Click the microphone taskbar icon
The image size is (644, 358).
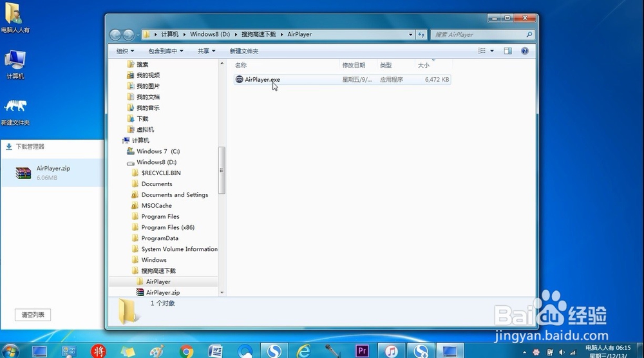333,352
